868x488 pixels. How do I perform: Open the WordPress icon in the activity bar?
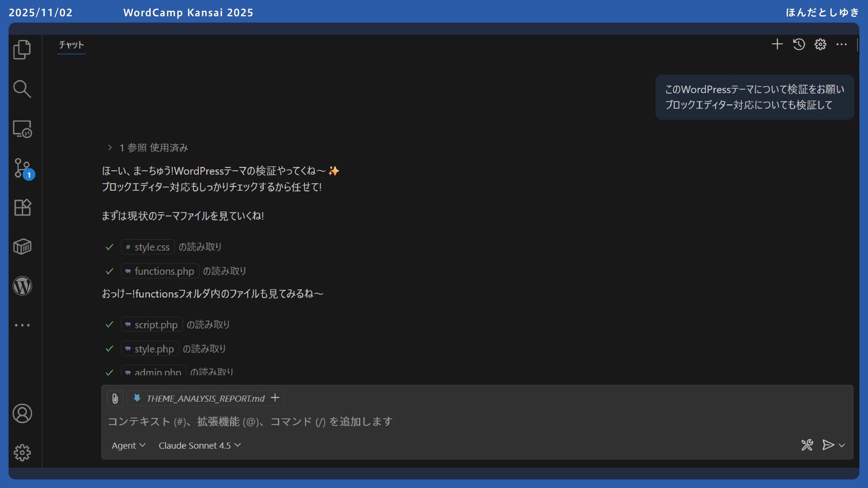click(22, 286)
